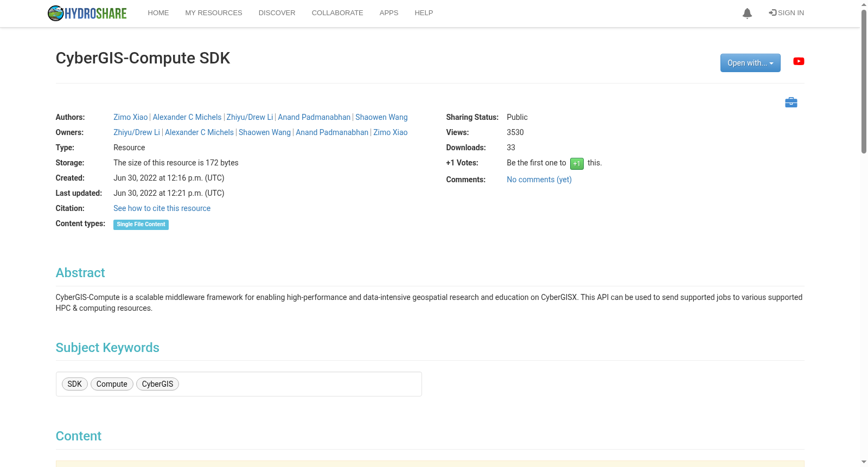Click the downloads count 33
868x467 pixels.
coord(511,148)
